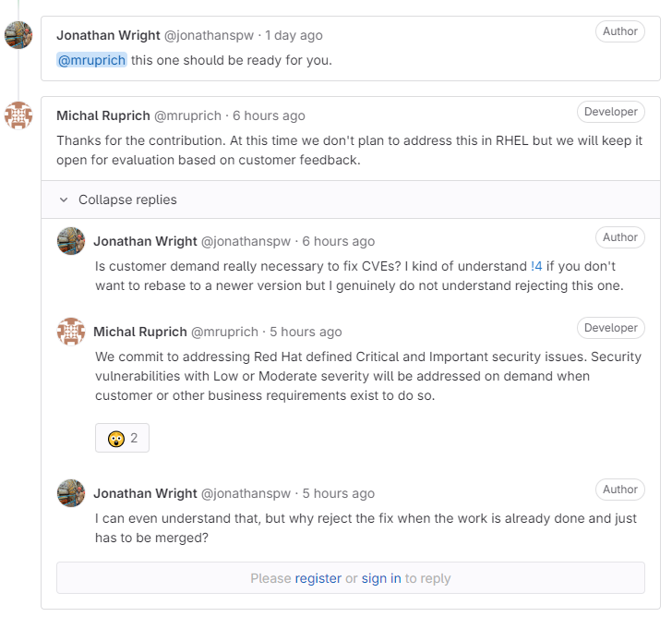Click the 'sign in' link to reply

(x=381, y=578)
